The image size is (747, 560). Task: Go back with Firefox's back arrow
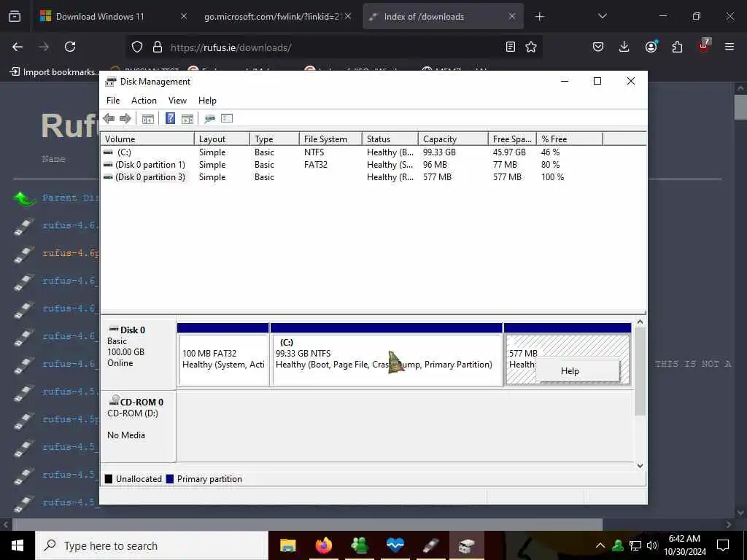[18, 47]
